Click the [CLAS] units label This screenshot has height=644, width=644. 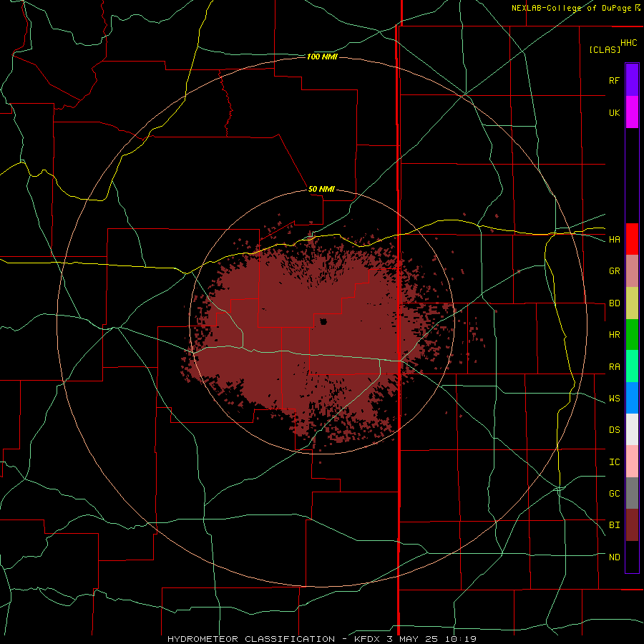[605, 50]
